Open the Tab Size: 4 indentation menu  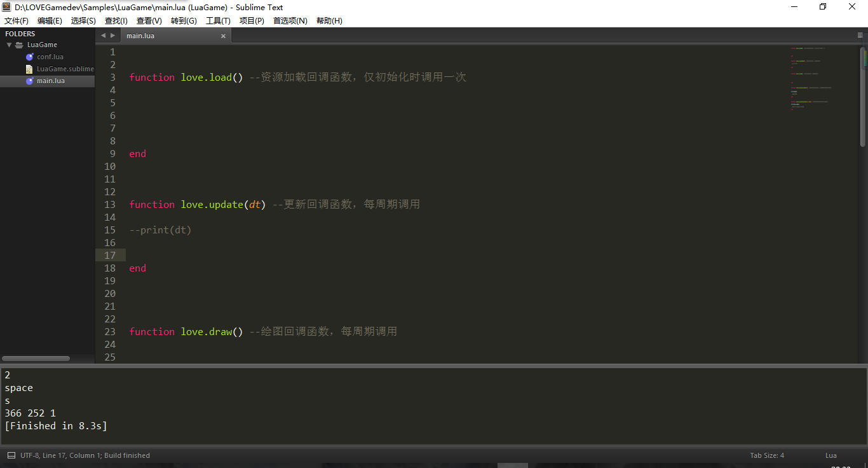coord(767,455)
